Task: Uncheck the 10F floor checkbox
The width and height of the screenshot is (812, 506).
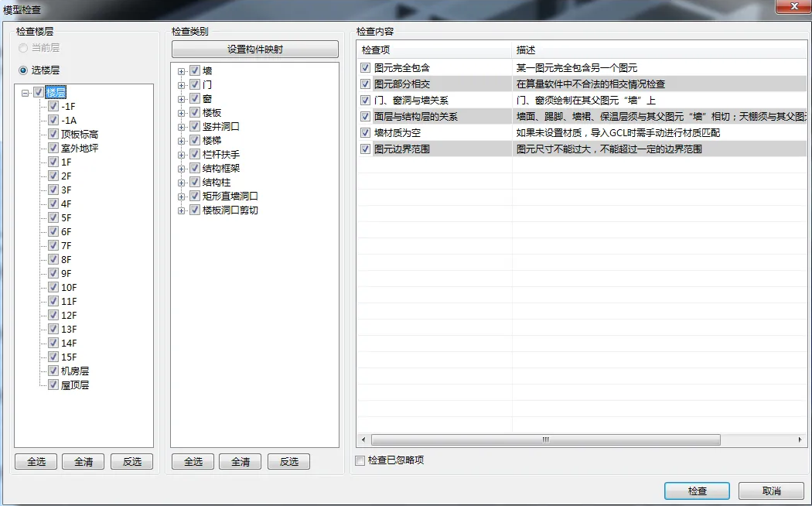Action: tap(53, 288)
